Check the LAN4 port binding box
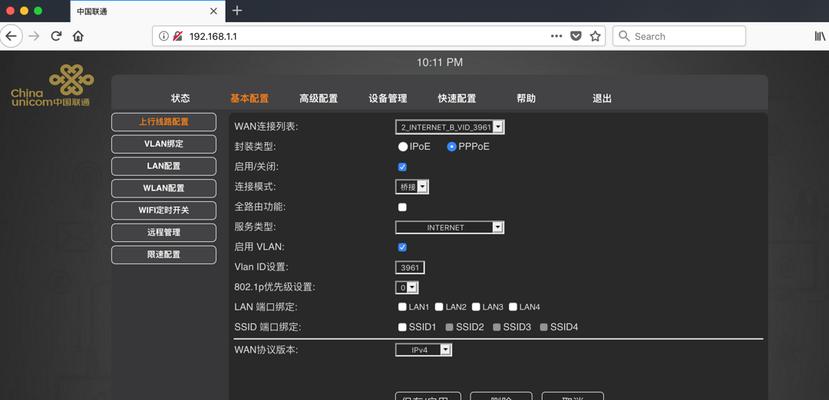The height and width of the screenshot is (400, 829). pos(513,306)
